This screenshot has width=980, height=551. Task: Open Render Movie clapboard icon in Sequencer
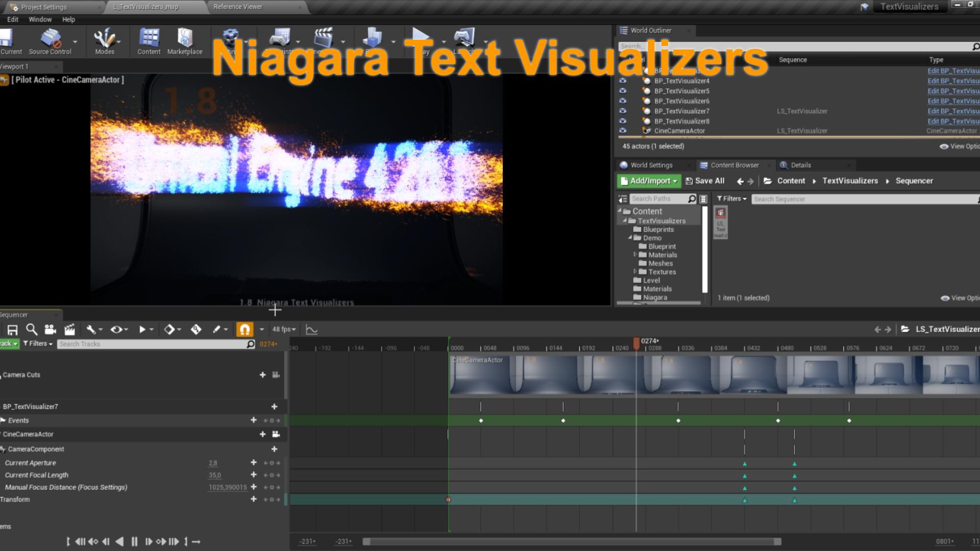pos(70,329)
